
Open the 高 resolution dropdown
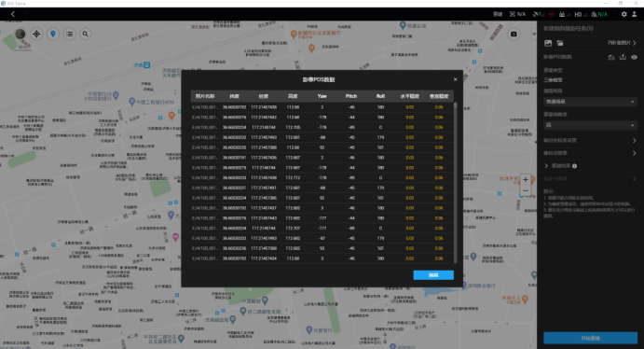click(590, 125)
